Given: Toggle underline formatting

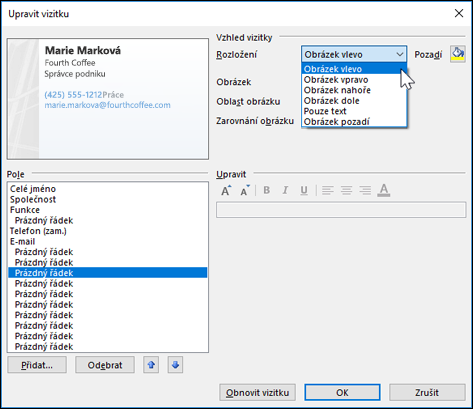Looking at the screenshot, I should coord(304,190).
